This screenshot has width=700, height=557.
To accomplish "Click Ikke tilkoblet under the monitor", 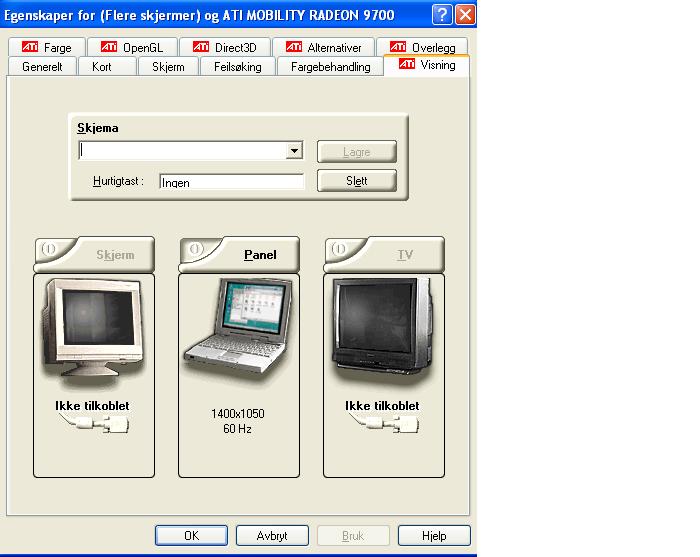I will 92,406.
